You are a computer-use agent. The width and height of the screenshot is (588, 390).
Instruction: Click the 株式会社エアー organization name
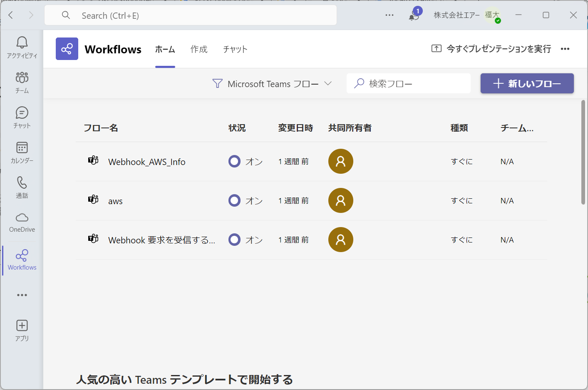click(x=457, y=15)
